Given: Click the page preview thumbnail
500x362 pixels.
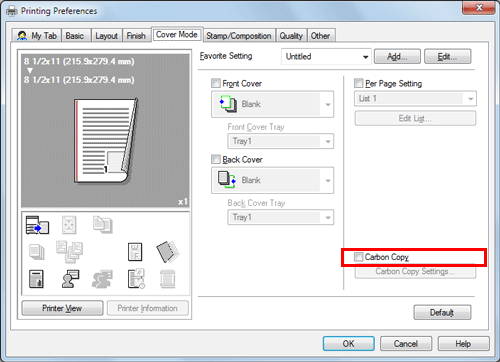Looking at the screenshot, I should pos(106,141).
